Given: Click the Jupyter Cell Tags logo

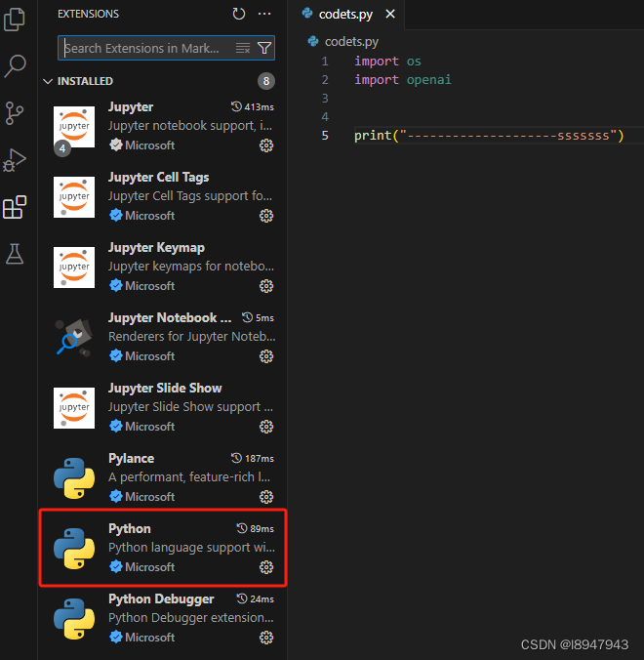Looking at the screenshot, I should coord(74,197).
